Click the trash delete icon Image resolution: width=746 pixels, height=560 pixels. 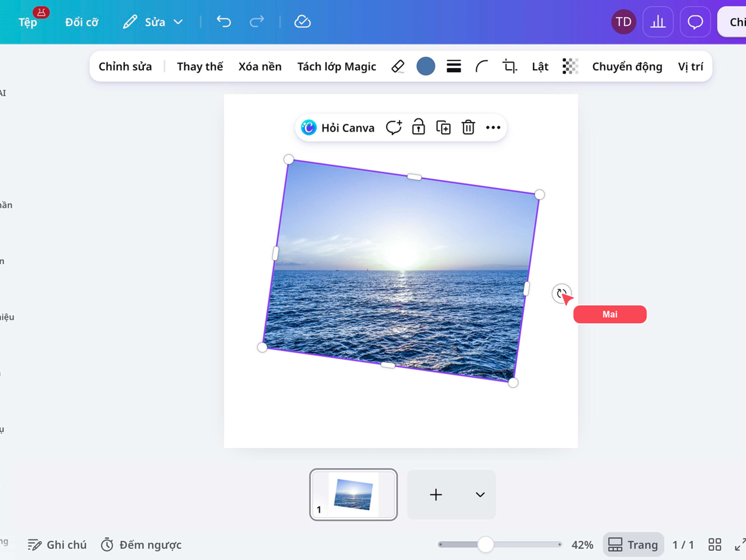coord(468,127)
